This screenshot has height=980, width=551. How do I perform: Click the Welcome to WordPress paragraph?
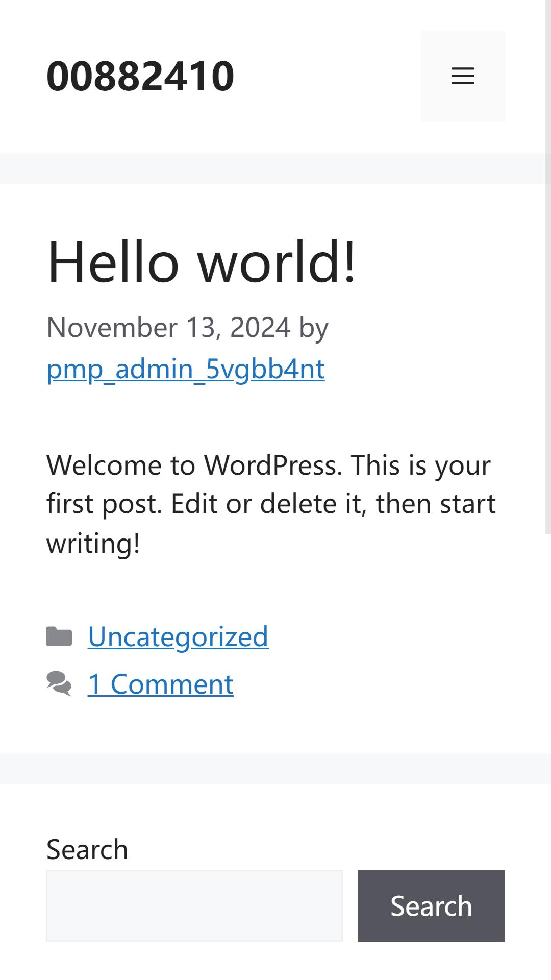(x=271, y=504)
